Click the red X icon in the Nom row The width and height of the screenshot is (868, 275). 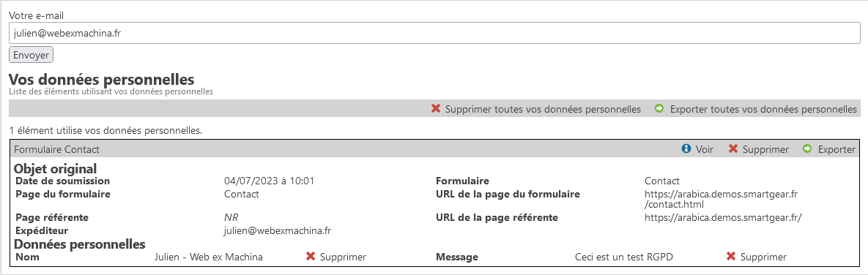[311, 256]
